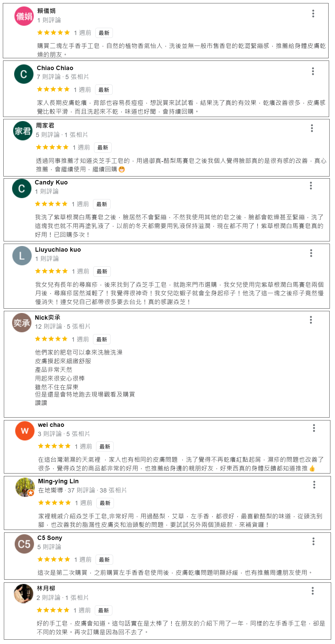Viewport: 335px width, 644px height.
Task: Click three-dot menu on Candy Kuo's review
Action: [311, 185]
